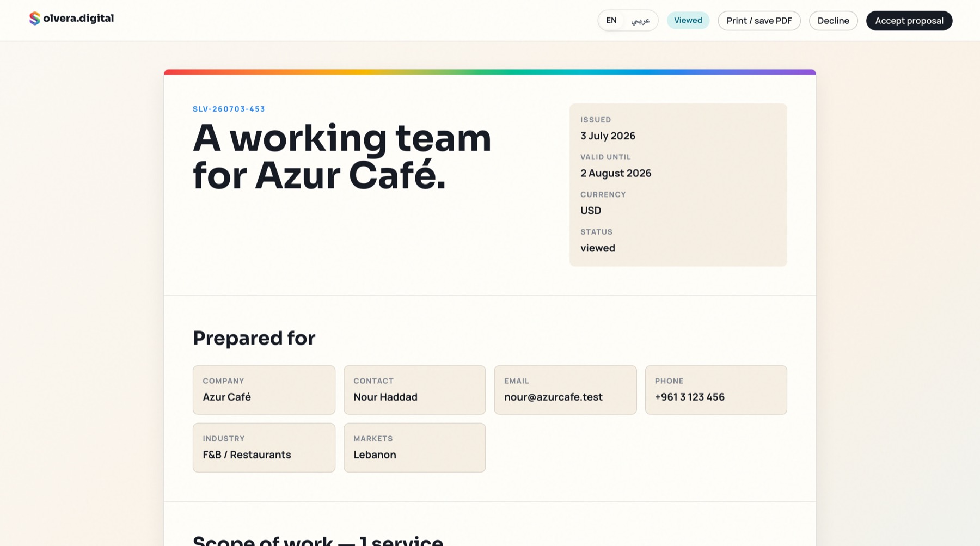
Task: Click email 'nour@azurcafe.test'
Action: tap(553, 397)
